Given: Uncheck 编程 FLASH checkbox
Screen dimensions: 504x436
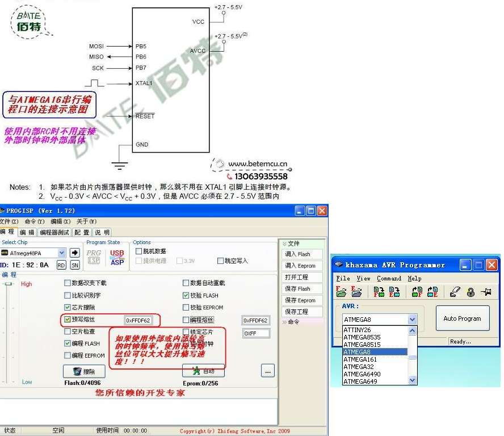Looking at the screenshot, I should 67,343.
